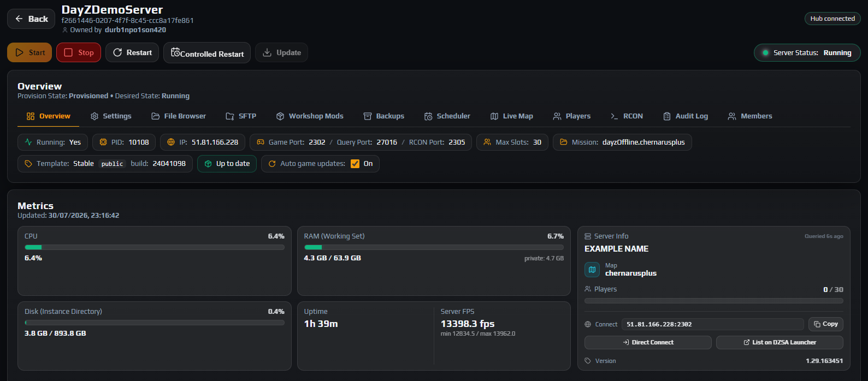This screenshot has height=381, width=868.
Task: Click the RCON Port value 2305
Action: (x=457, y=142)
